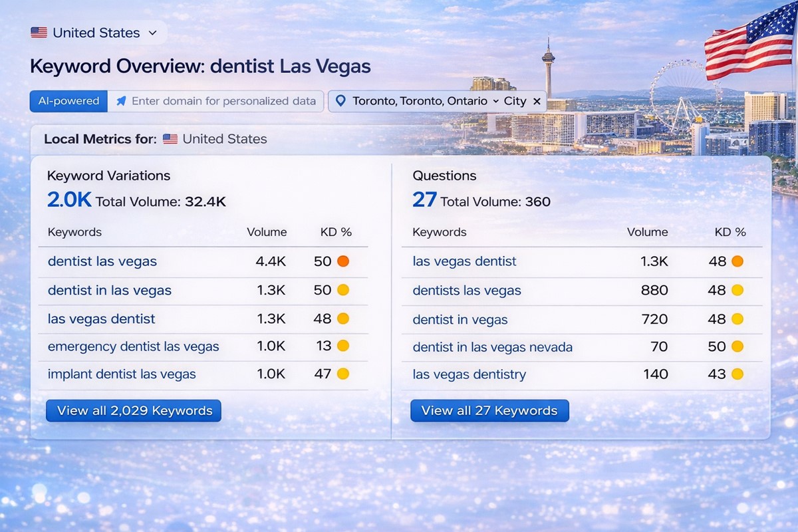
Task: Click the US flag icon in the country selector
Action: [x=38, y=32]
